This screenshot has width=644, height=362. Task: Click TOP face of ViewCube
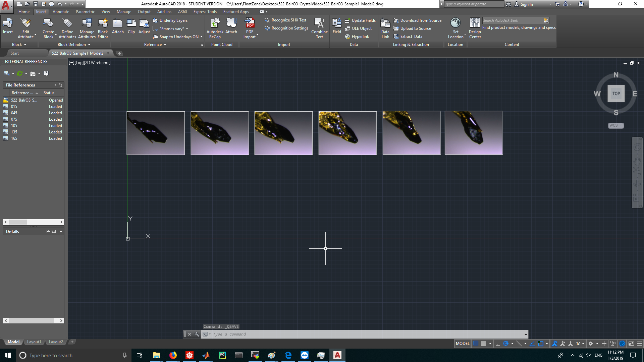coord(616,94)
